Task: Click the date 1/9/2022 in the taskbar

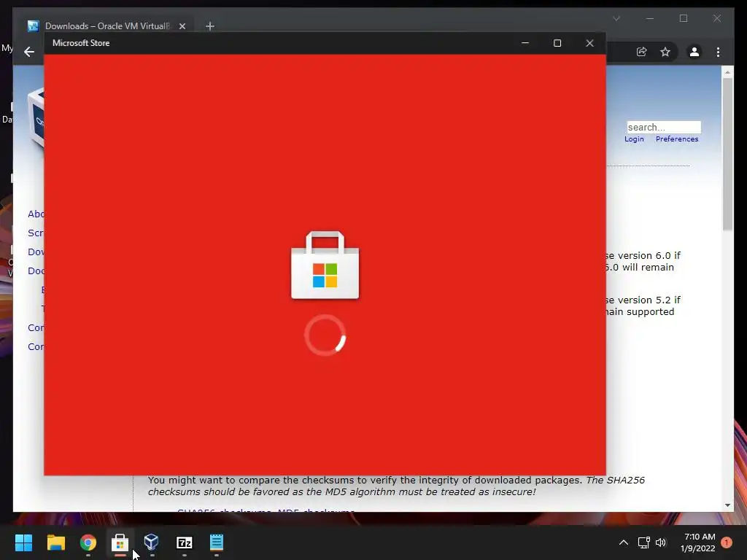Action: click(698, 548)
